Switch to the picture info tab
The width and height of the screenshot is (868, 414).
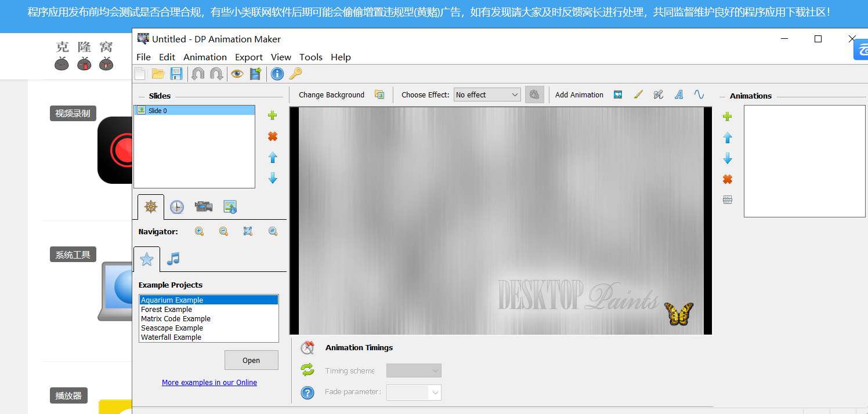(x=230, y=207)
